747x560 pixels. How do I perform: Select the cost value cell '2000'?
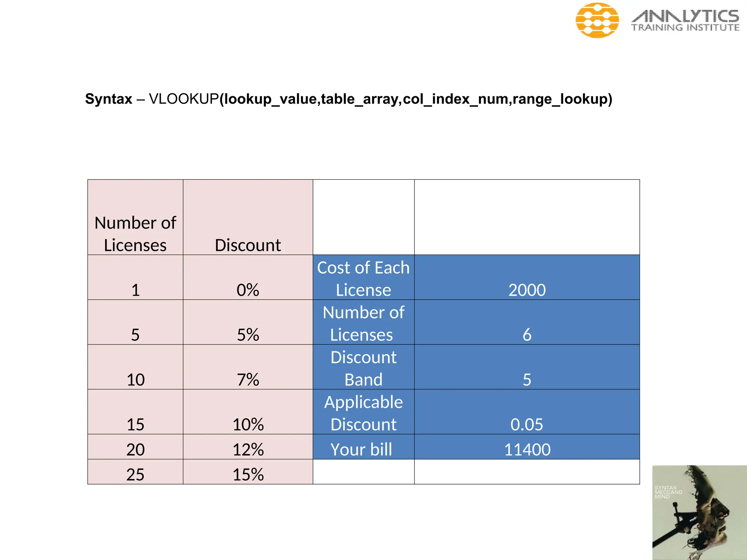point(527,277)
